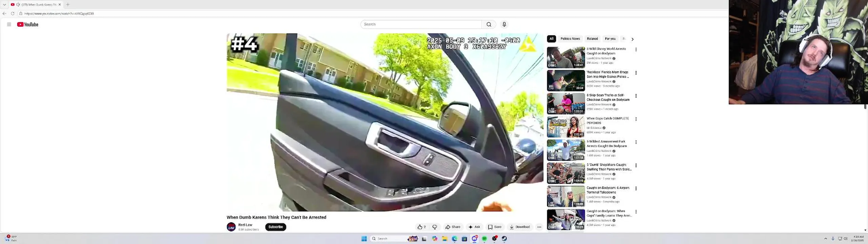Open Microsoft Store from taskbar

[465, 239]
